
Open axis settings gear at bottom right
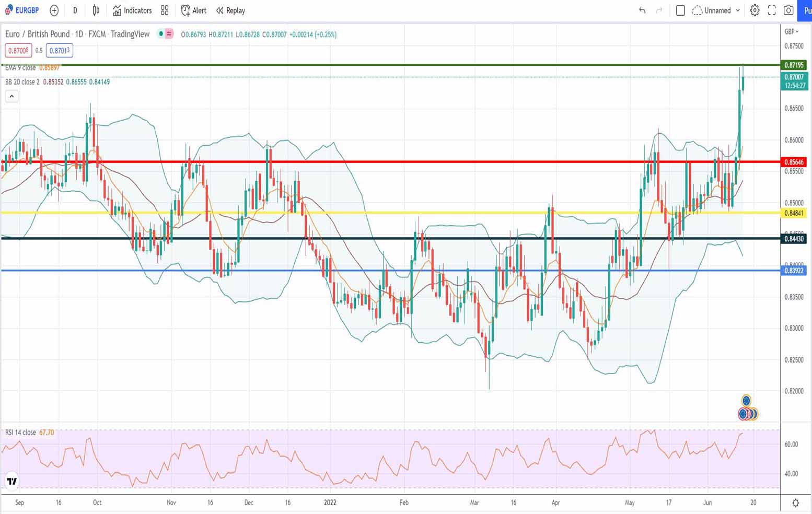click(x=795, y=503)
